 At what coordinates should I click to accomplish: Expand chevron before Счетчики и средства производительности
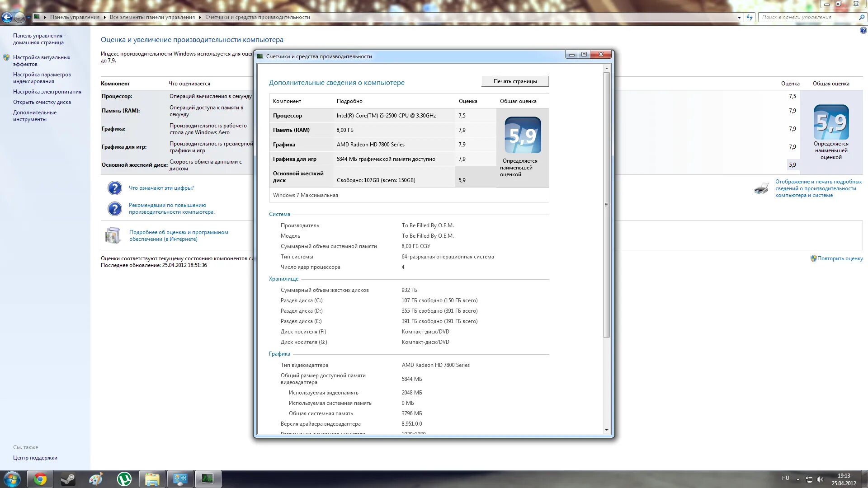pos(200,17)
